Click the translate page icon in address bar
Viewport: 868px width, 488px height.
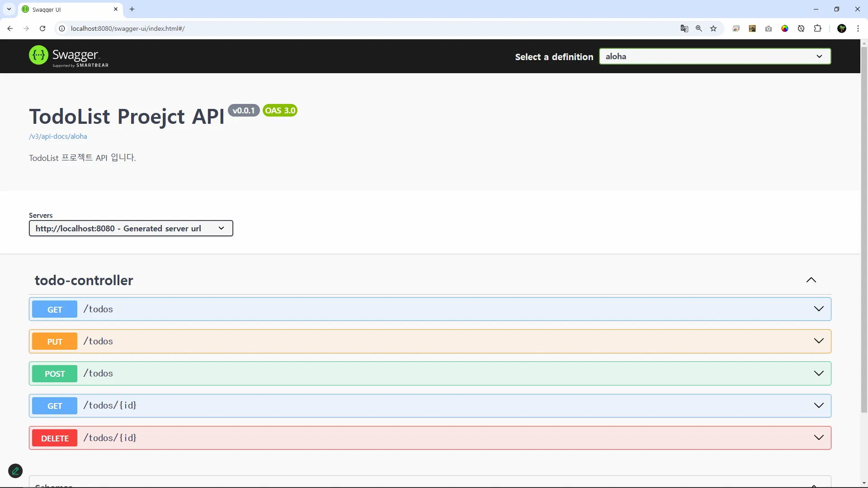[x=684, y=28]
